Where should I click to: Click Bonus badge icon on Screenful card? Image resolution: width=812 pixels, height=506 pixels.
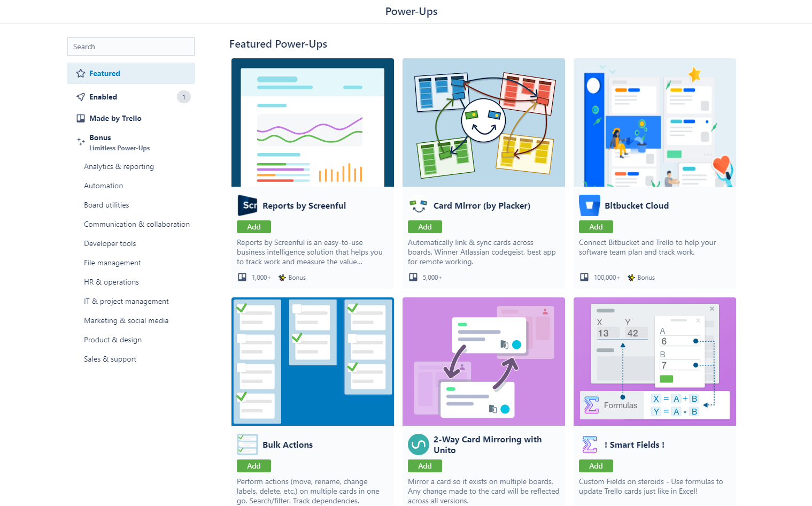pyautogui.click(x=282, y=278)
